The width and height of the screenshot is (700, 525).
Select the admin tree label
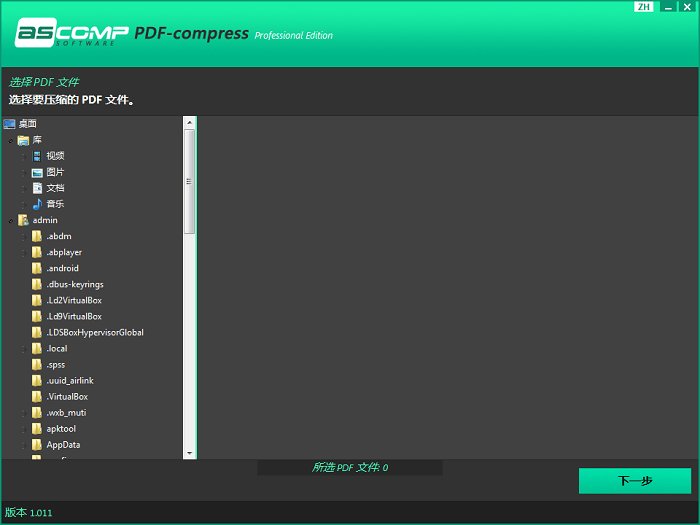click(45, 220)
